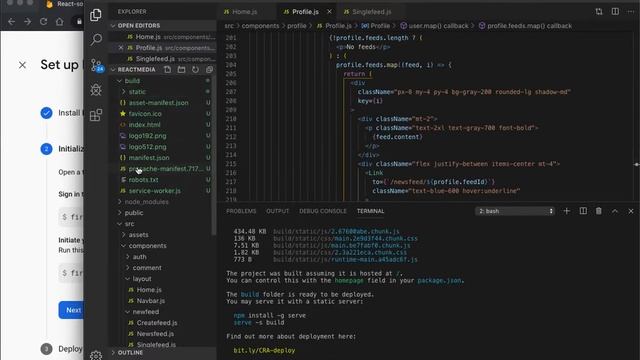Close Profile.js in Open Editors list
The image size is (640, 360).
pyautogui.click(x=121, y=48)
